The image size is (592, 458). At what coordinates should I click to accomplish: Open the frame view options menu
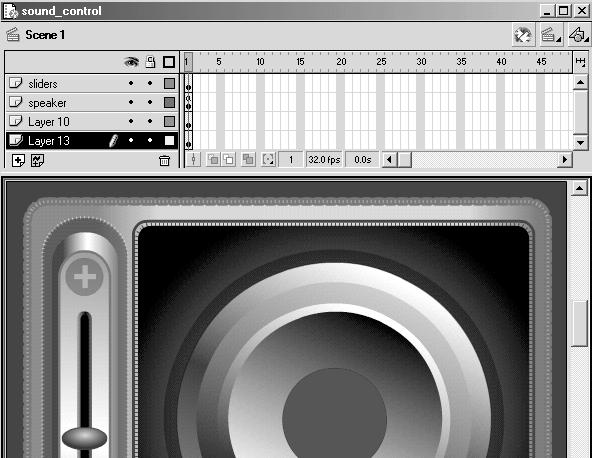point(580,62)
